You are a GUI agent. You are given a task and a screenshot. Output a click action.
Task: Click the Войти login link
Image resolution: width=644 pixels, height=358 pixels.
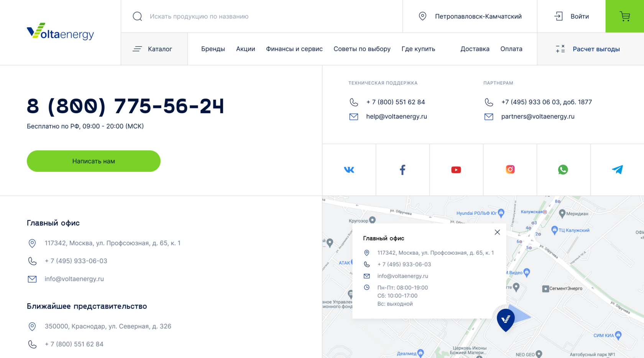tap(580, 16)
